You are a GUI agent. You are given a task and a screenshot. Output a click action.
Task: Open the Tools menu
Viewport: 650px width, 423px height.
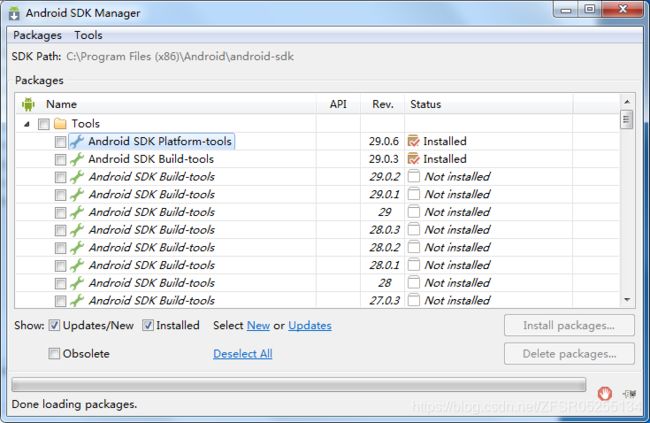coord(88,35)
